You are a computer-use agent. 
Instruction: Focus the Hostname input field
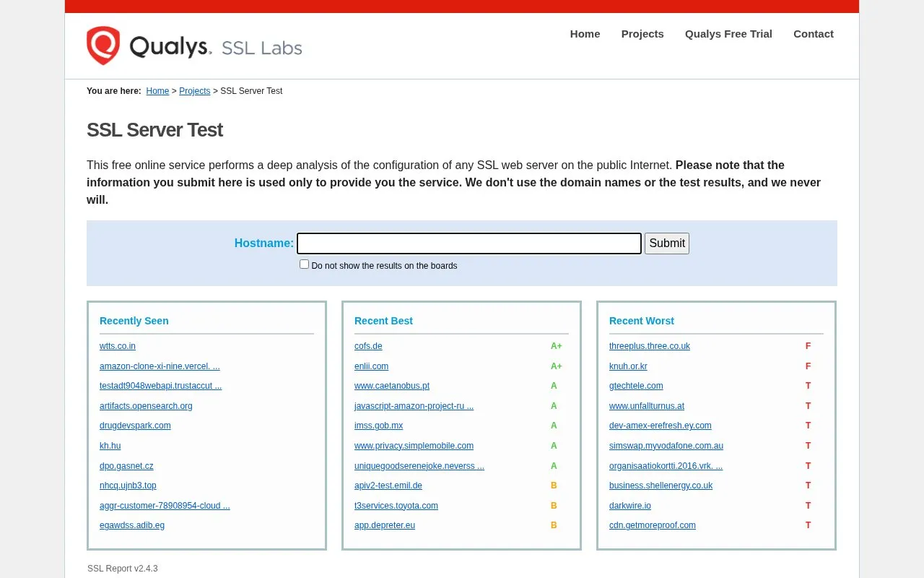point(469,243)
